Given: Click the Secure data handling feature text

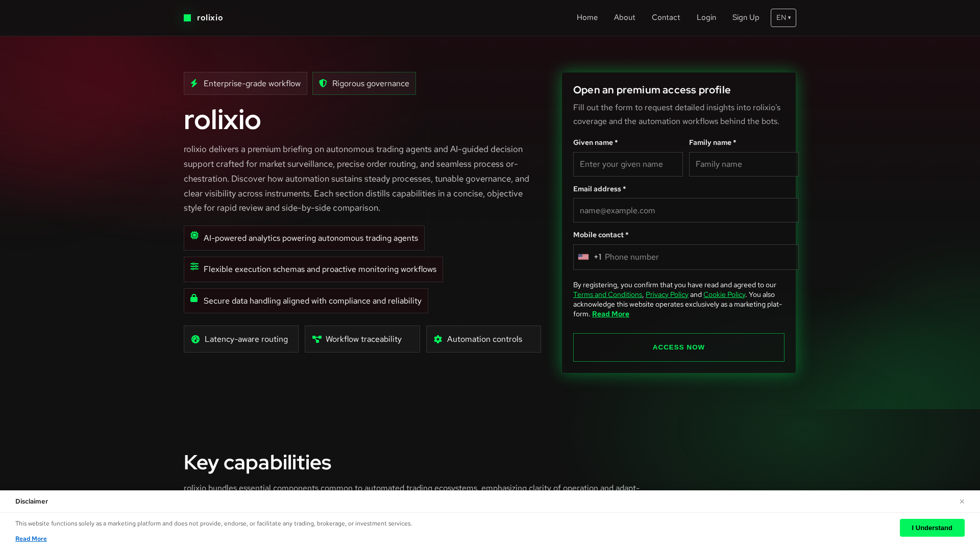Looking at the screenshot, I should 312,301.
